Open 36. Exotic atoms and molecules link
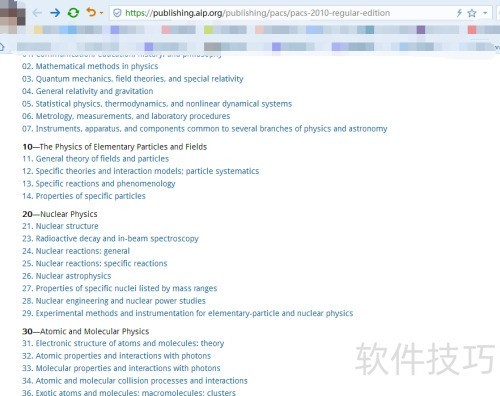Screen dimensions: 500x396 pyautogui.click(x=129, y=392)
